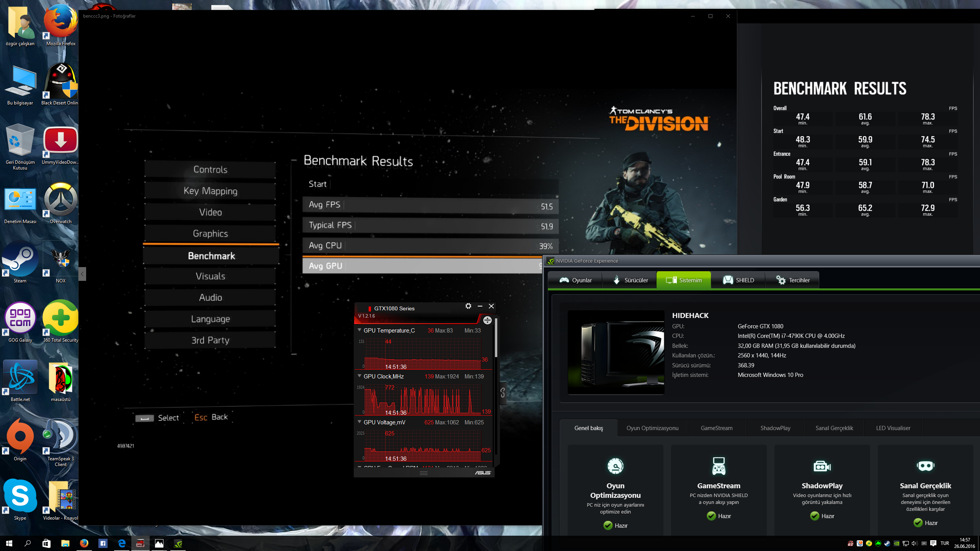Viewport: 980px width, 551px height.
Task: Open the SHIELD tab
Action: [738, 280]
